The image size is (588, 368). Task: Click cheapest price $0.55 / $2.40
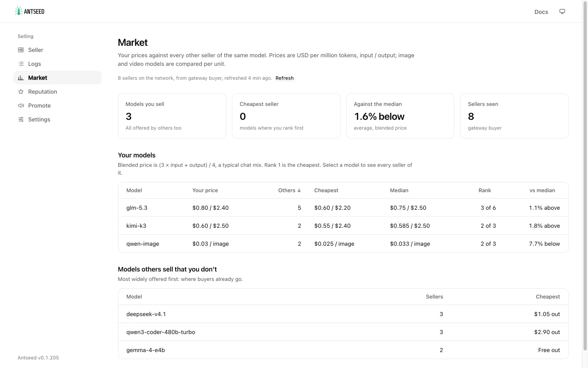pyautogui.click(x=332, y=226)
